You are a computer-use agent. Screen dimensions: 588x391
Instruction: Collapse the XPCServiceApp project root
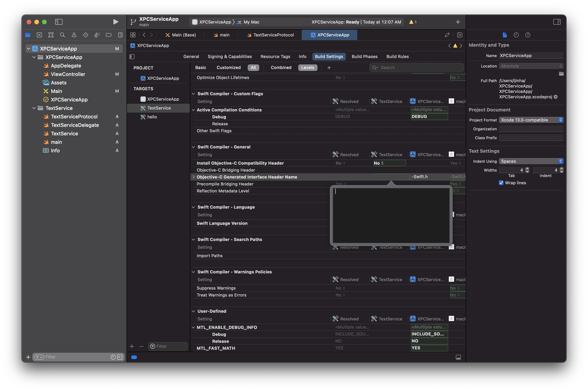28,49
